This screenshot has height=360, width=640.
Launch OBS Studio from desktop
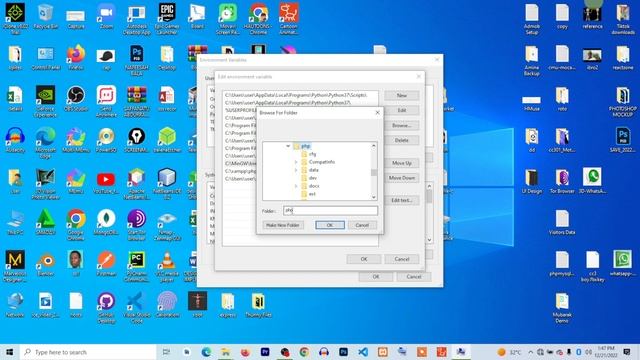76,99
